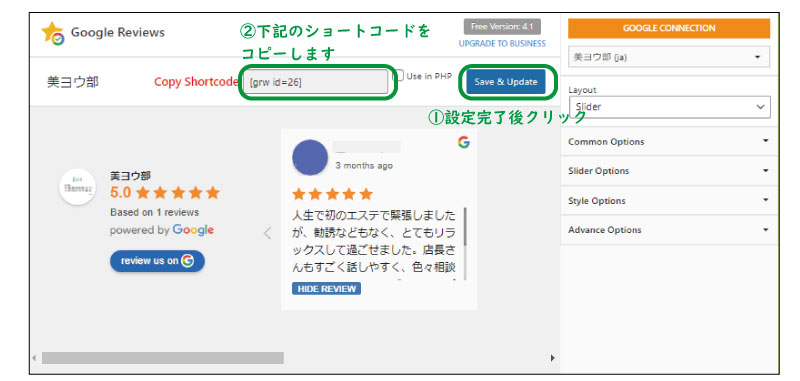Open the 美ヨウ部 (ja) connection dropdown
The height and width of the screenshot is (381, 800).
[x=669, y=57]
